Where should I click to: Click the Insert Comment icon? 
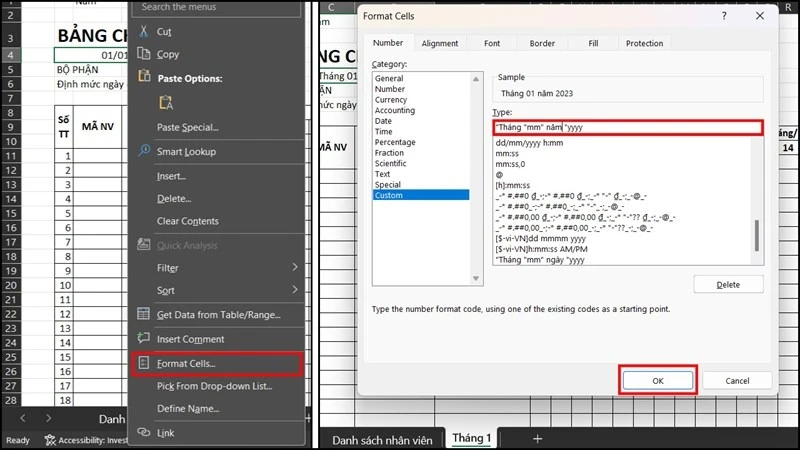click(x=143, y=338)
